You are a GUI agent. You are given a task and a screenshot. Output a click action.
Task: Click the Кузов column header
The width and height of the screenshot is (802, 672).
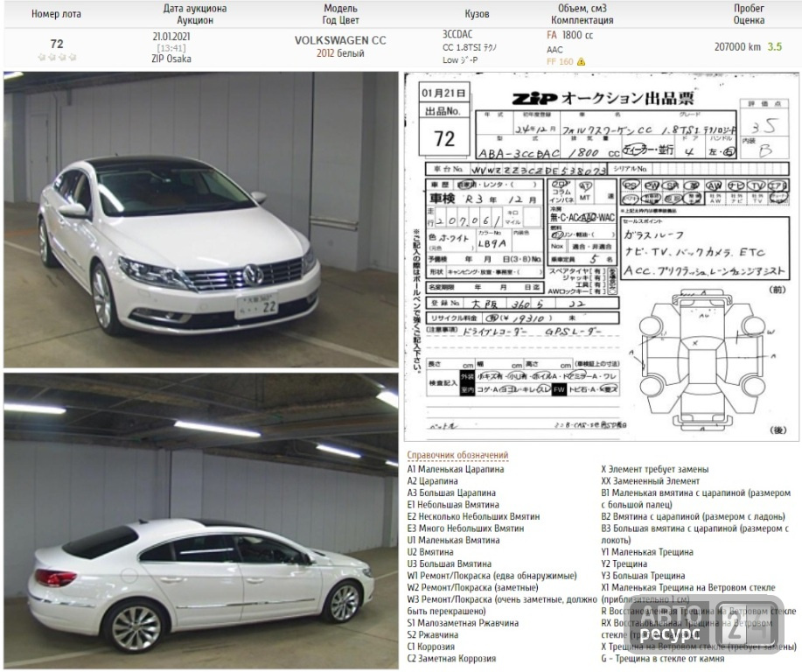(x=477, y=14)
